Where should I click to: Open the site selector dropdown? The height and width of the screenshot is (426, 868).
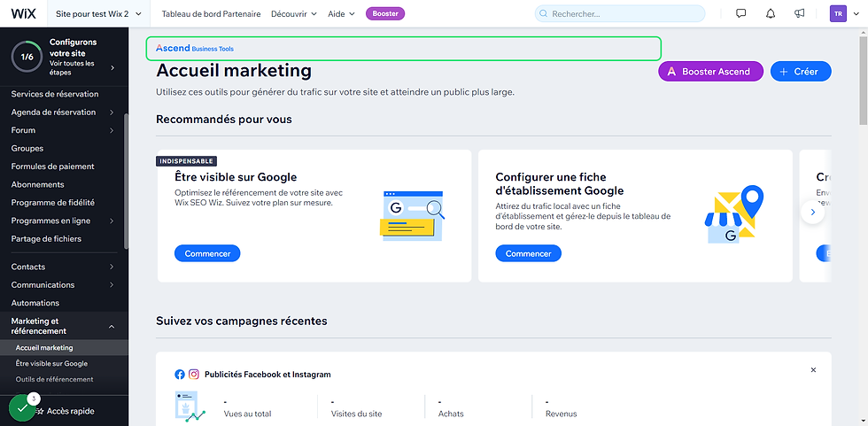coord(99,14)
